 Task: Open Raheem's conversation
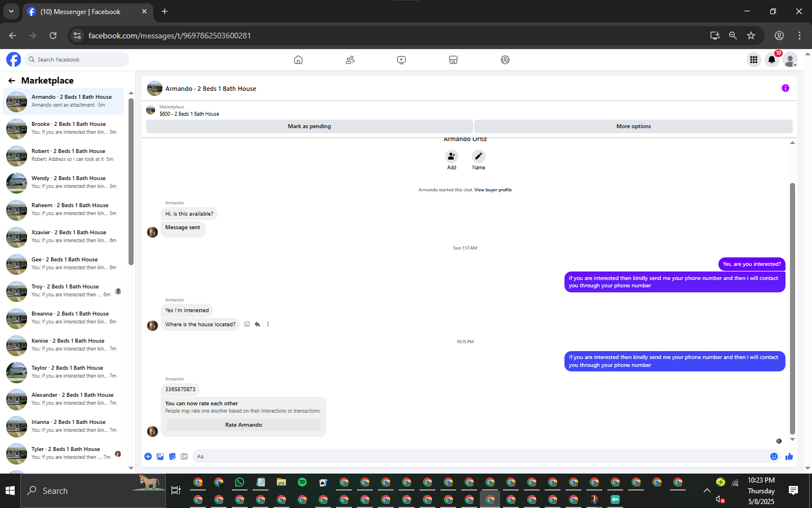click(64, 209)
